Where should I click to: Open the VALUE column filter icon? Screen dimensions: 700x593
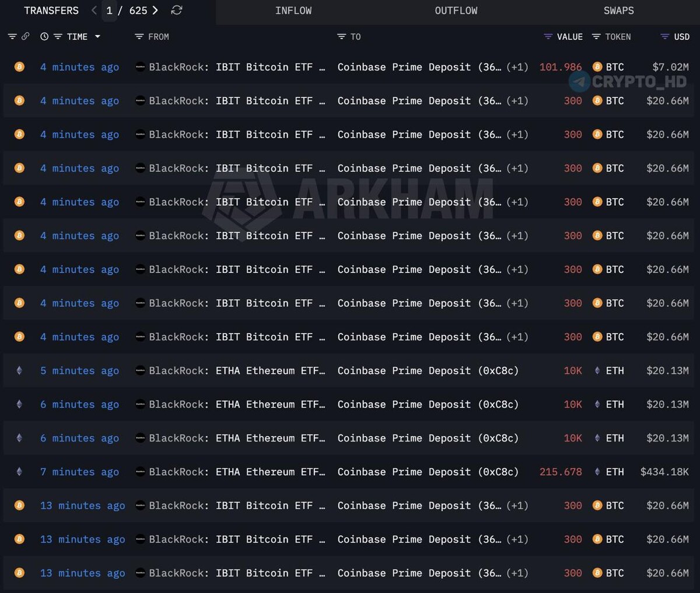[548, 37]
